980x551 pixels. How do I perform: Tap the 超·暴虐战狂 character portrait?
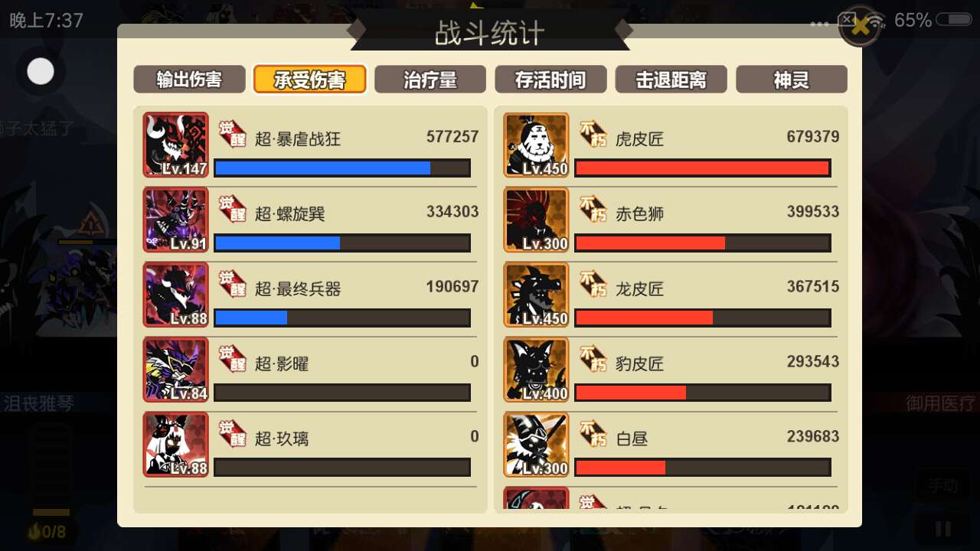pos(175,145)
